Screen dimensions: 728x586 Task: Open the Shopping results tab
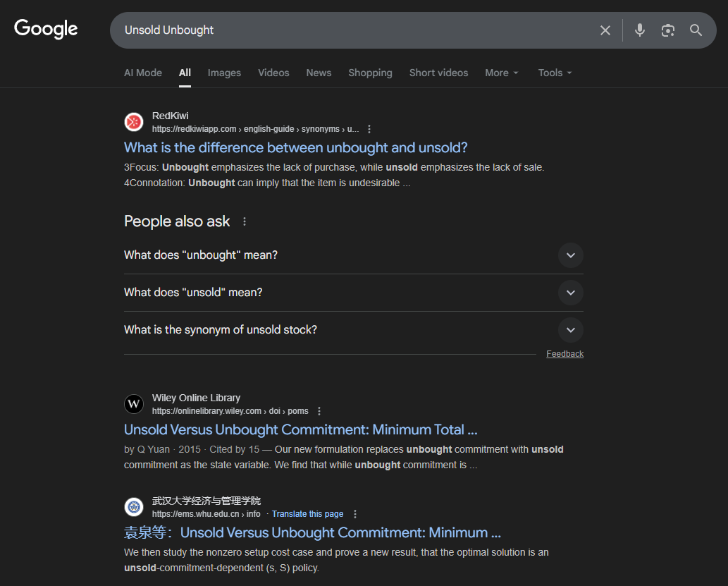(370, 73)
